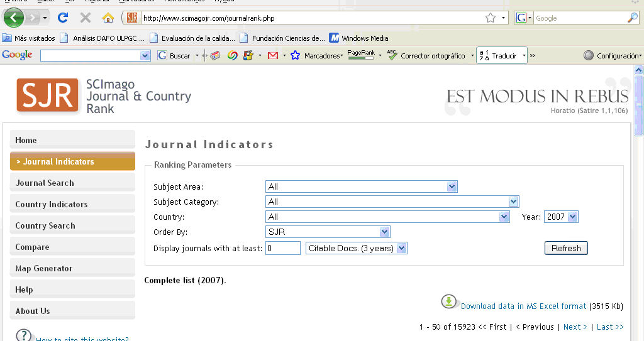Screen dimensions: 644x341
Task: Expand Google toolbar search field dropdown
Action: tap(145, 55)
